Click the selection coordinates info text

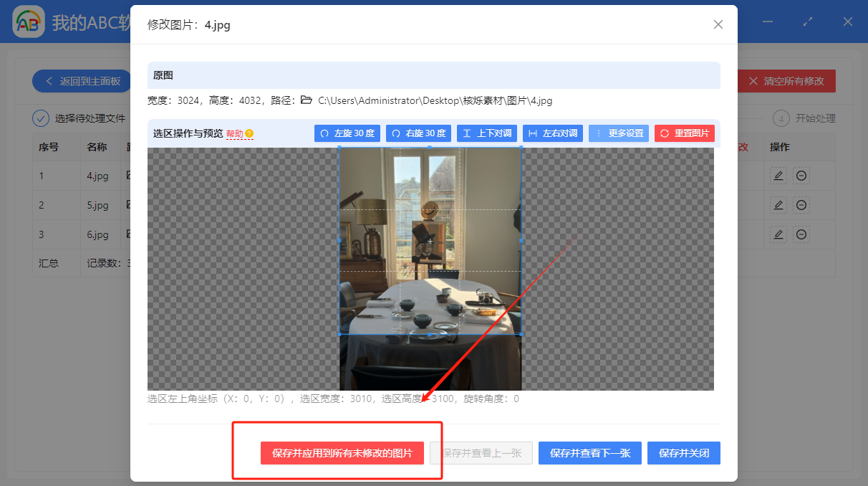[x=333, y=399]
